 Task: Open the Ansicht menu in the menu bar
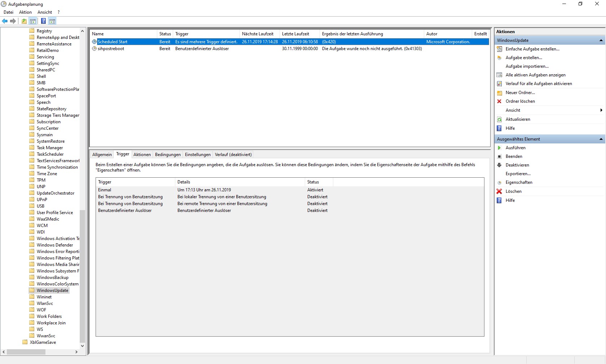pos(45,12)
